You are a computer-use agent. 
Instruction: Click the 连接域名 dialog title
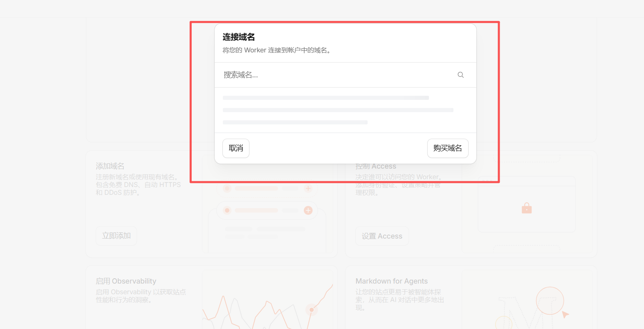pos(239,37)
